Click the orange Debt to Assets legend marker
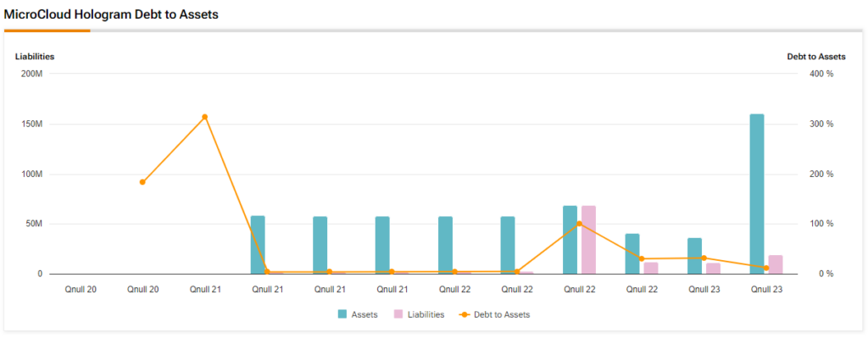The image size is (868, 344). coord(465,314)
